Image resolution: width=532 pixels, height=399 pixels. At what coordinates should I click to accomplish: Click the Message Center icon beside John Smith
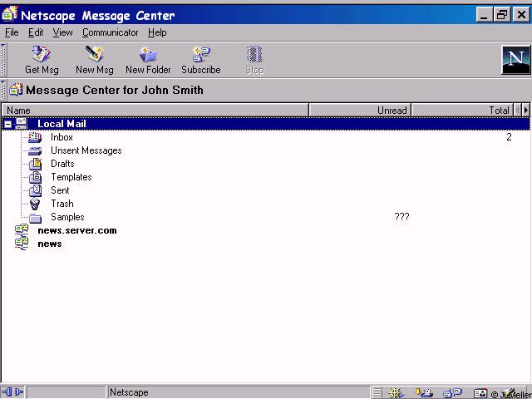(x=16, y=90)
